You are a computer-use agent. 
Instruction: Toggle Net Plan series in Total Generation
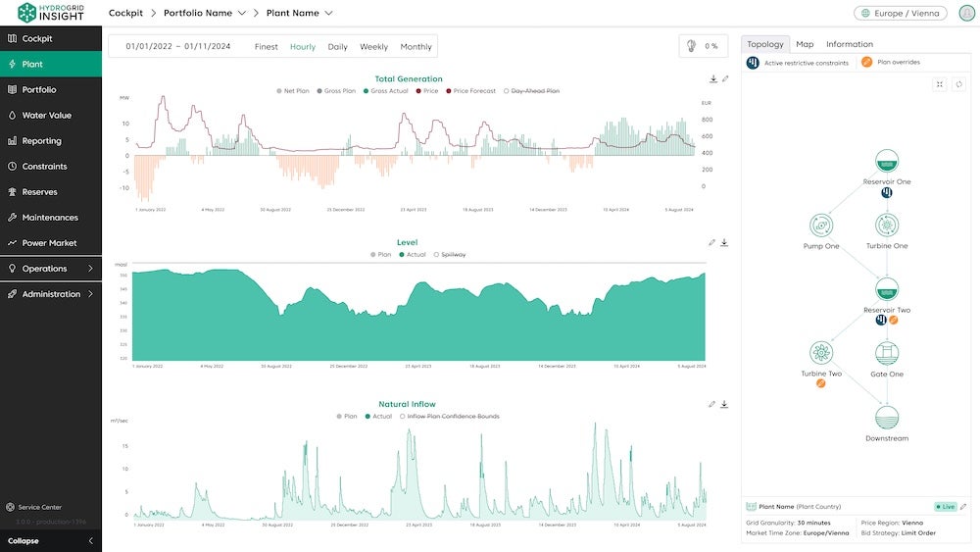coord(292,91)
